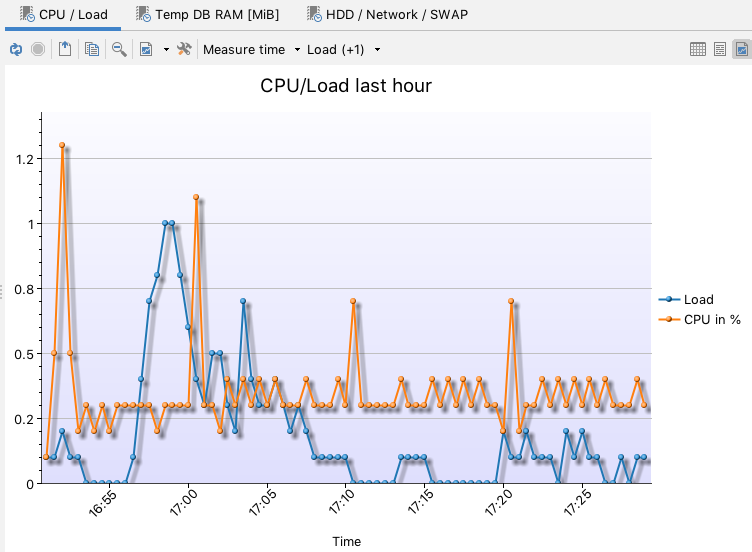
Task: Click the refresh chart icon
Action: tap(15, 49)
